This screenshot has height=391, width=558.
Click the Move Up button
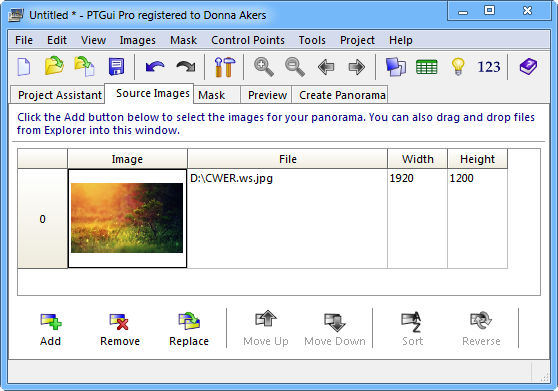coord(266,329)
